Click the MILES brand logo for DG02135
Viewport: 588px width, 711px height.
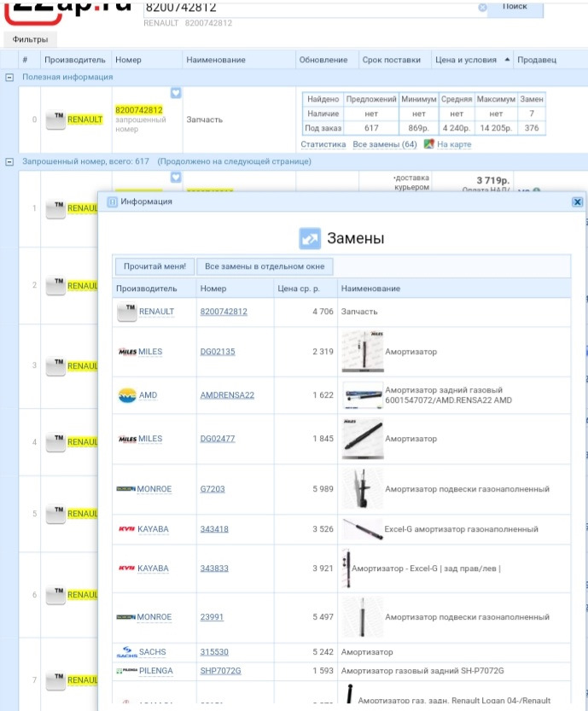coord(127,352)
